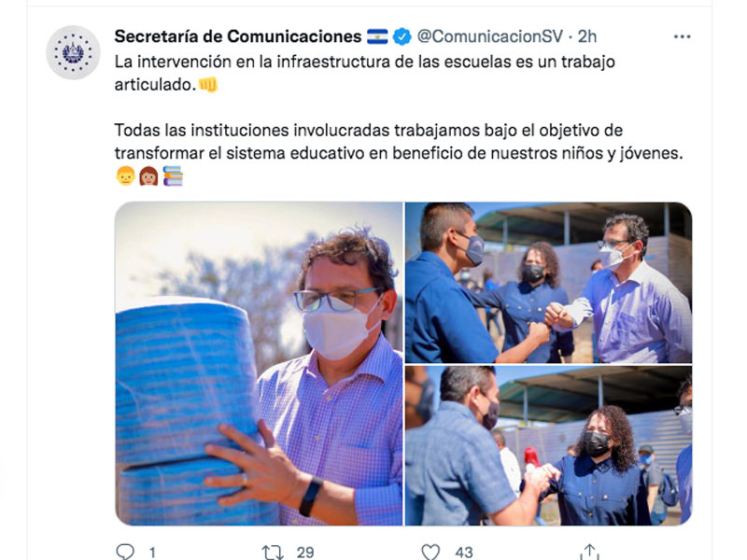Click the blue verified badge
The width and height of the screenshot is (747, 560).
pos(402,36)
